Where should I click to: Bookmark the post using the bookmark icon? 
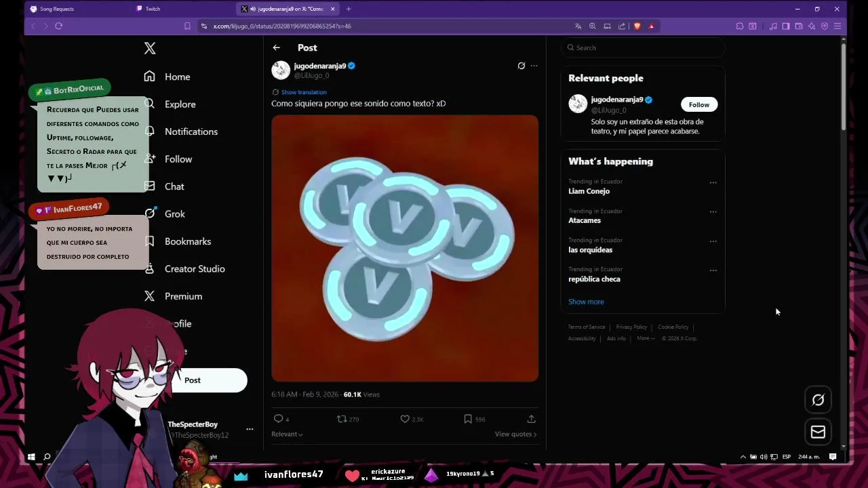(468, 419)
